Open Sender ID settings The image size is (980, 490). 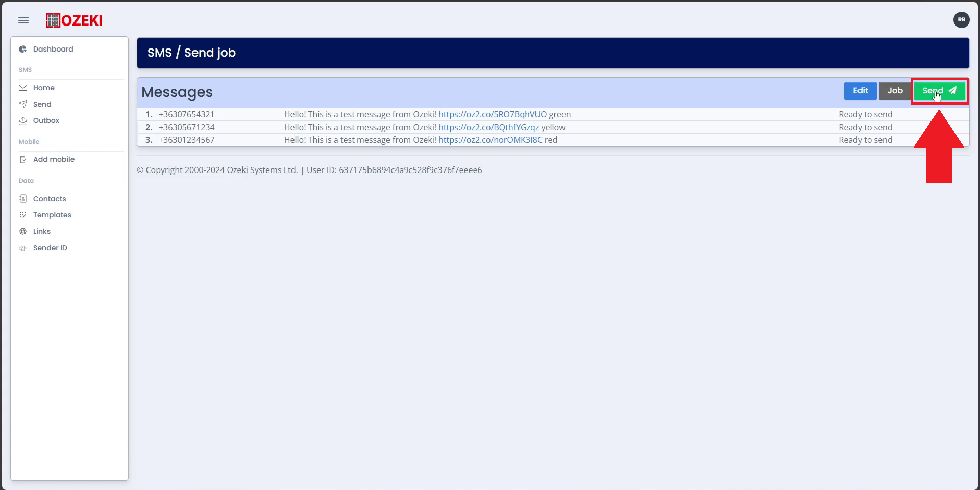click(50, 248)
